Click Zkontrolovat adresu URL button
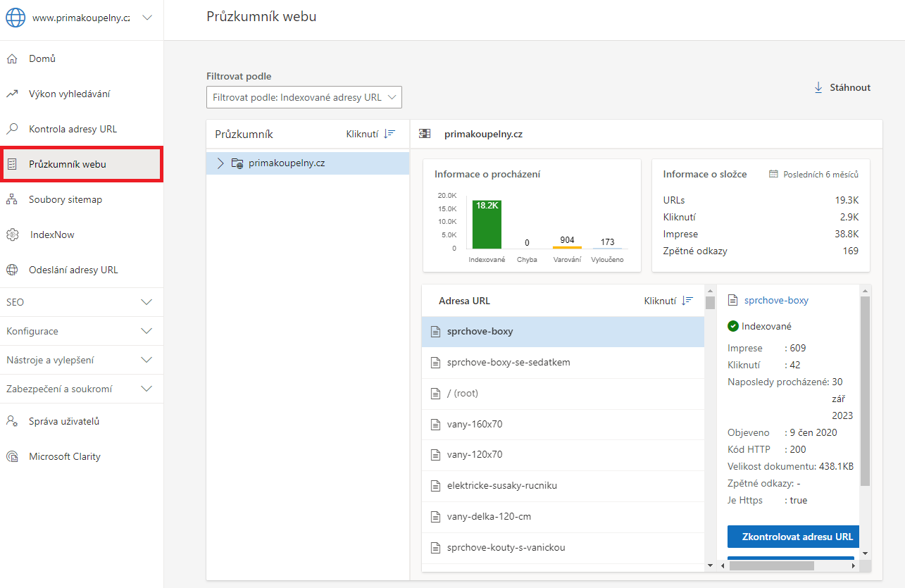This screenshot has height=588, width=905. tap(794, 537)
